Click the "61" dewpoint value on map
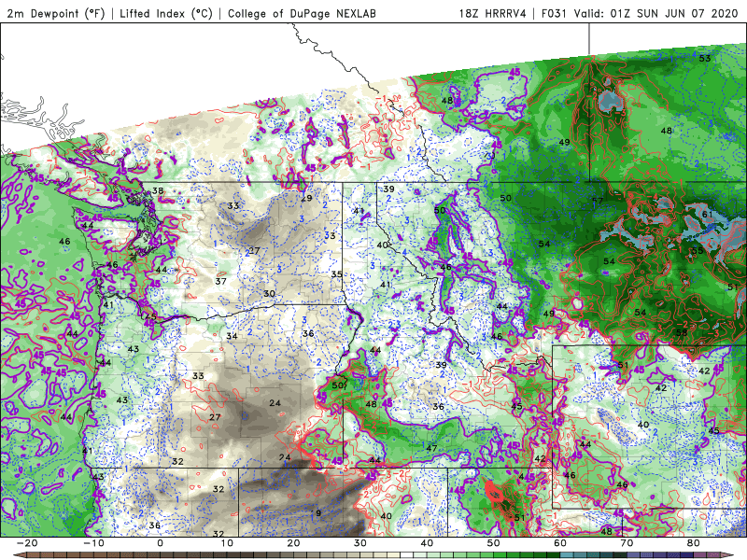Image resolution: width=747 pixels, height=560 pixels. point(708,215)
